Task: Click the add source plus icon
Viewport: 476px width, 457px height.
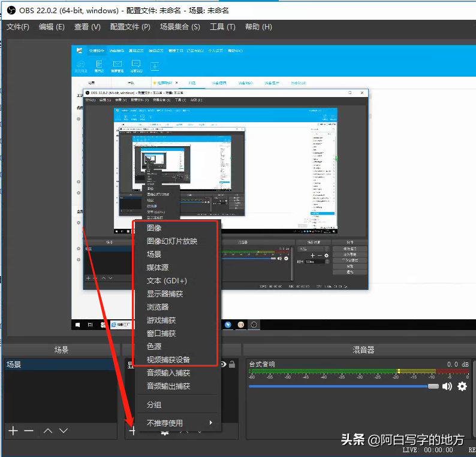Action: 132,431
